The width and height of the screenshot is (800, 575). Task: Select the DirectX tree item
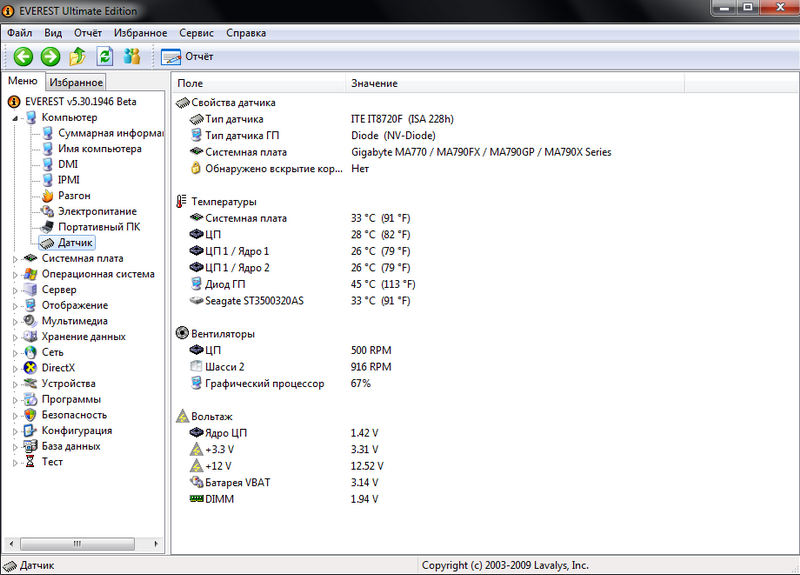pos(58,368)
